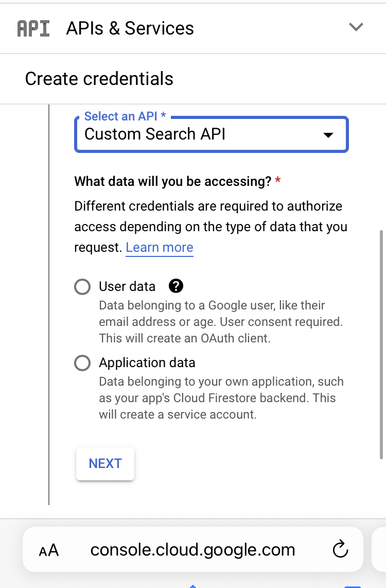Open the help tooltip beside User data
This screenshot has height=588, width=386.
176,286
